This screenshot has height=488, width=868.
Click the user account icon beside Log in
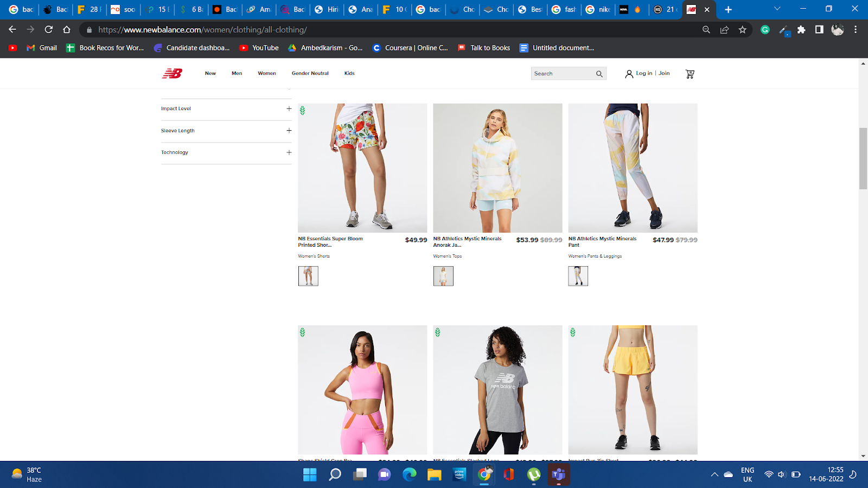pos(629,74)
